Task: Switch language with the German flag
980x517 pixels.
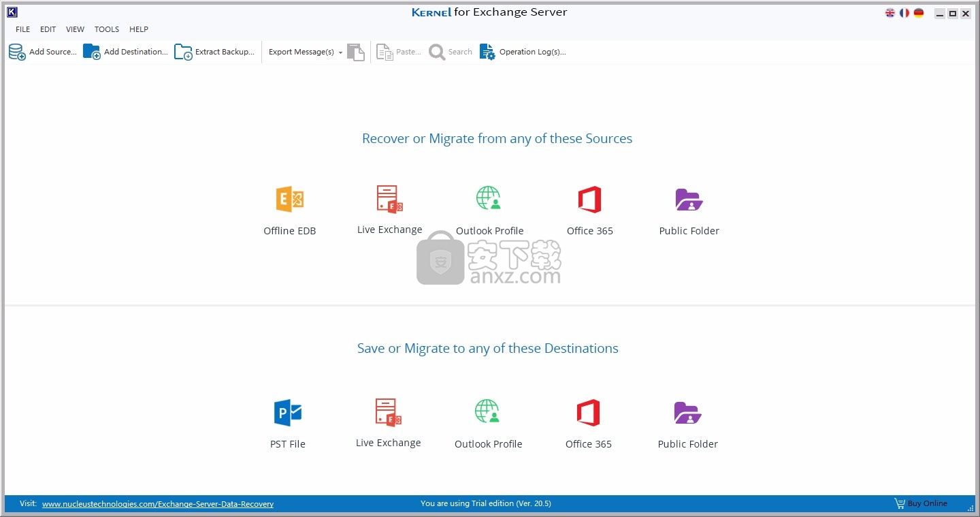Action: tap(919, 13)
